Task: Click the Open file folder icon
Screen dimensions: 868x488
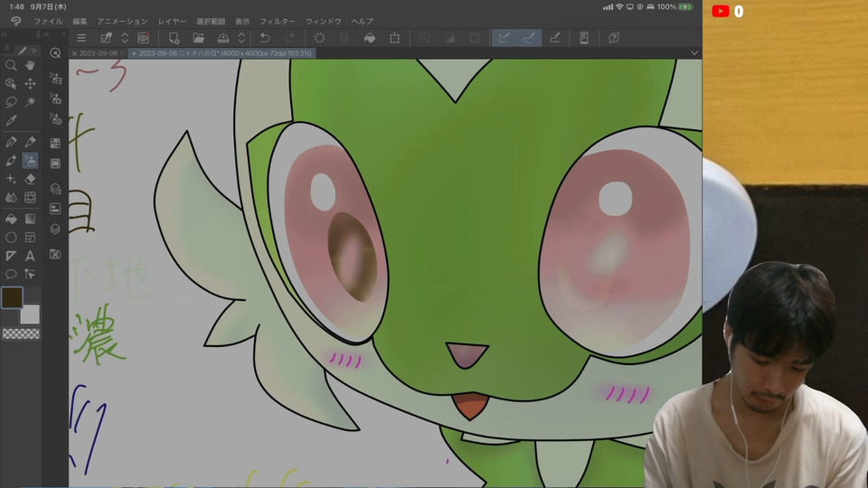Action: pos(198,38)
